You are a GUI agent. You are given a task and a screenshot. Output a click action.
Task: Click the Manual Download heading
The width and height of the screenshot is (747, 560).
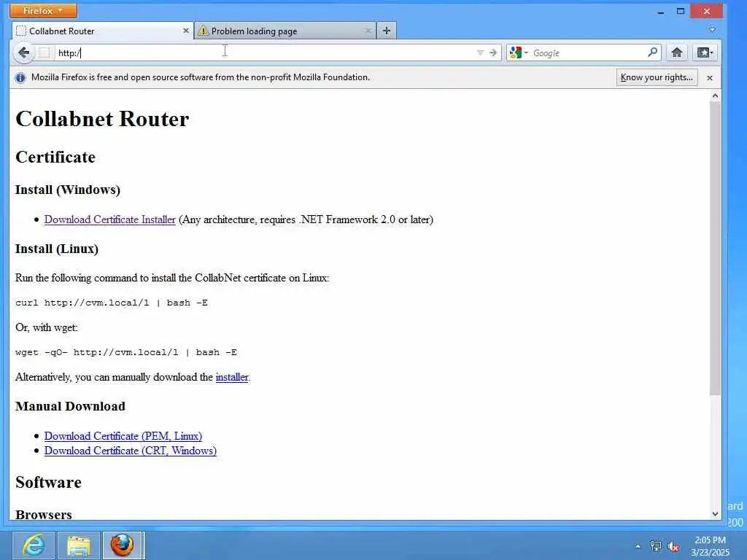pos(70,406)
